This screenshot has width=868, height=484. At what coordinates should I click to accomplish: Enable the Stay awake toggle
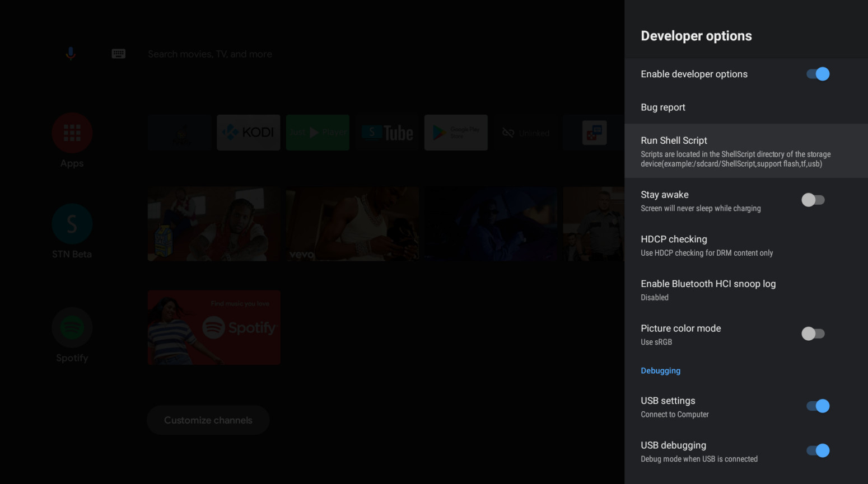(813, 200)
